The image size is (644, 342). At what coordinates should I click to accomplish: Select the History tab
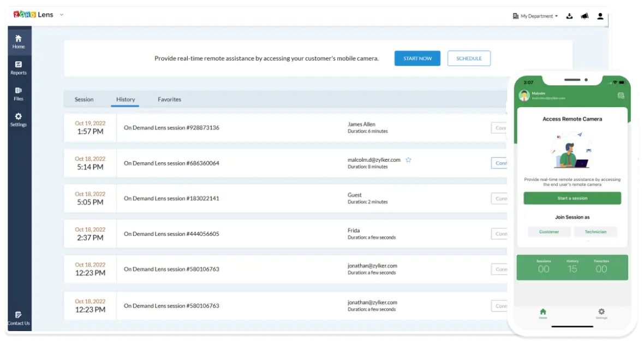pyautogui.click(x=126, y=99)
